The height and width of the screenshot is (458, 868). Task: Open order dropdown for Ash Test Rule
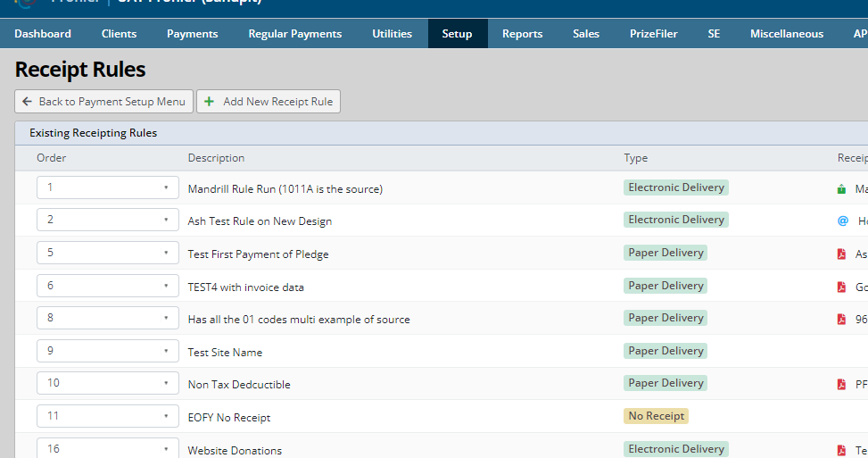tap(108, 220)
